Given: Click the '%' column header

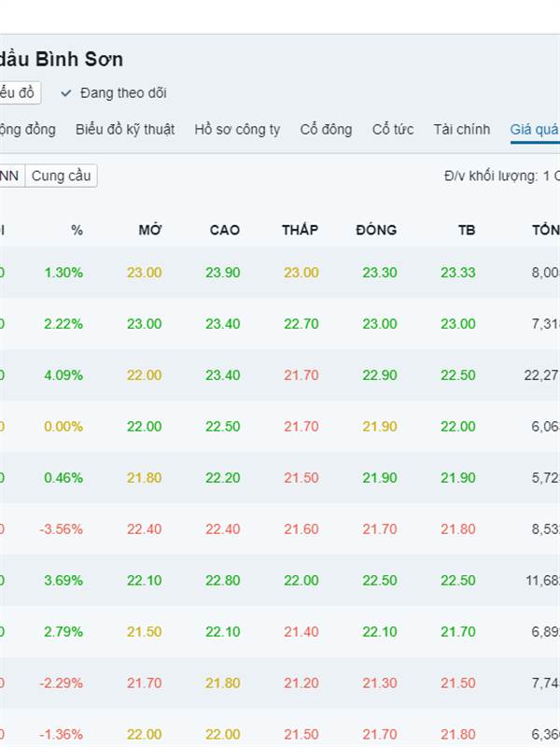Looking at the screenshot, I should point(77,231).
